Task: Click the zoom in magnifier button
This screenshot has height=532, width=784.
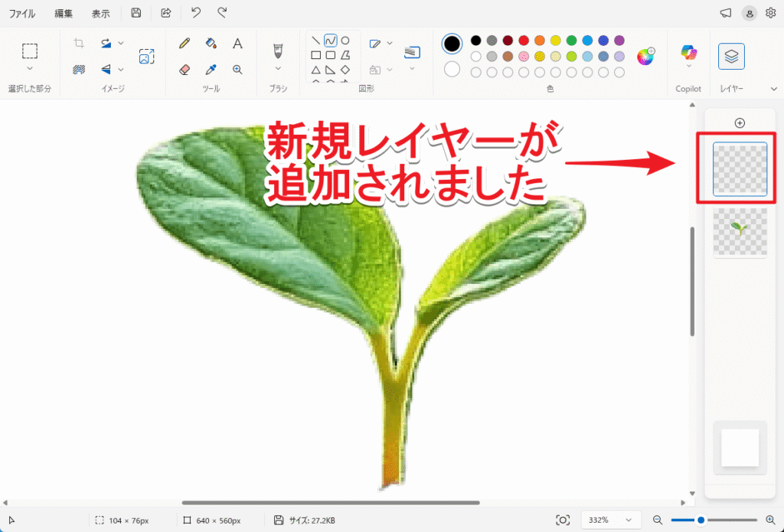Action: pyautogui.click(x=770, y=521)
